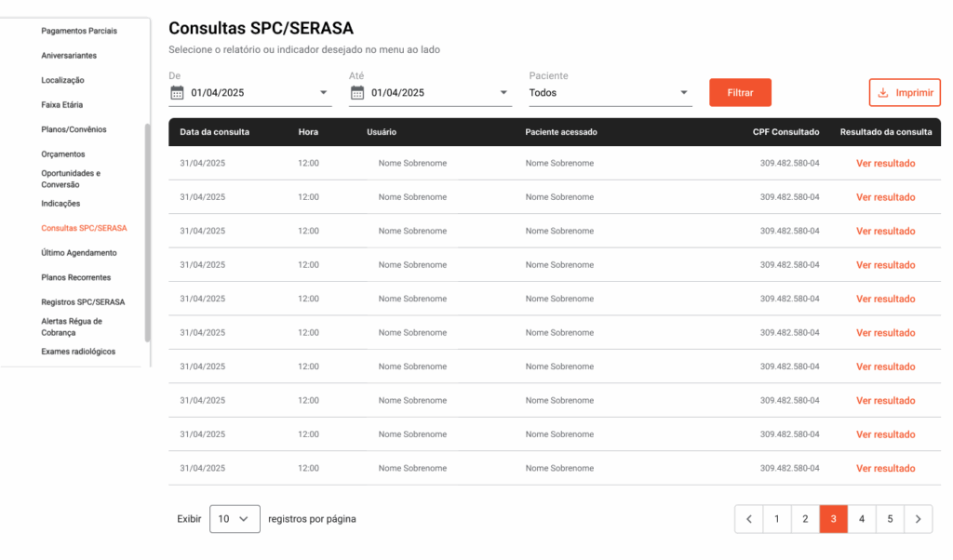Click CPF Consultado column header
The image size is (953, 560).
tap(785, 132)
